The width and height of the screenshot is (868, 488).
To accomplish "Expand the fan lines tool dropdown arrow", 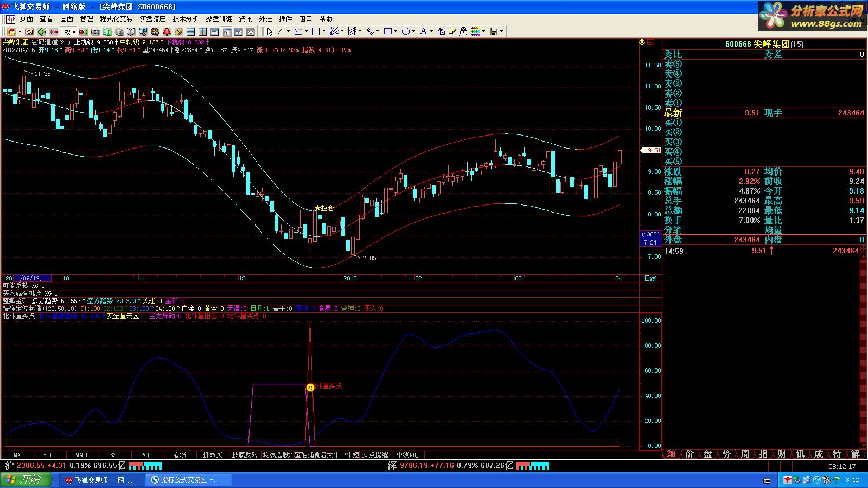I will (x=342, y=31).
